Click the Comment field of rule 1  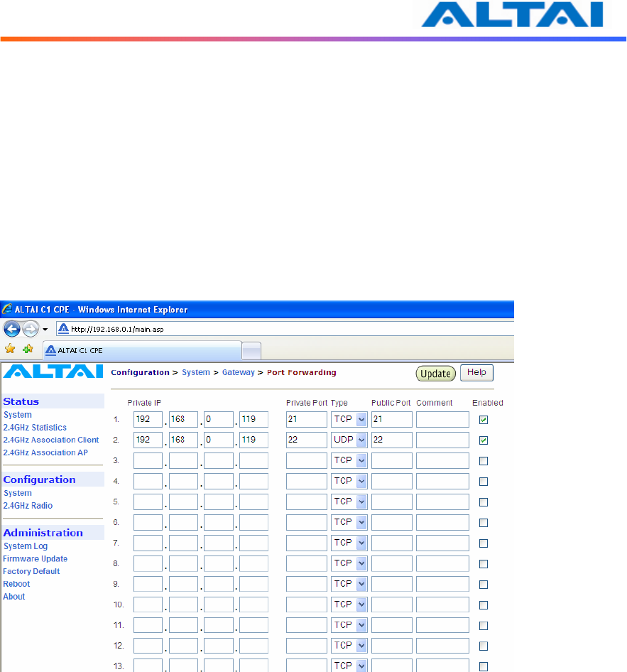tap(442, 419)
